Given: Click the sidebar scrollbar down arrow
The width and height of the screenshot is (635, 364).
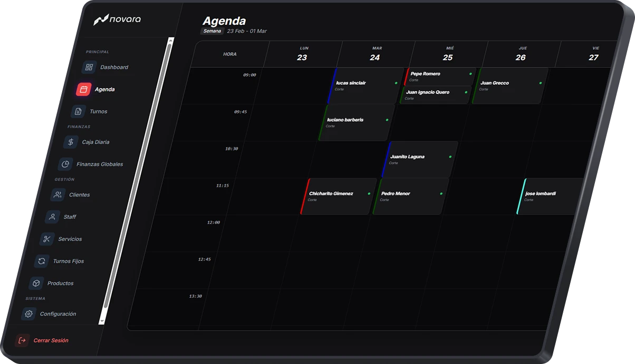Looking at the screenshot, I should coord(102,321).
